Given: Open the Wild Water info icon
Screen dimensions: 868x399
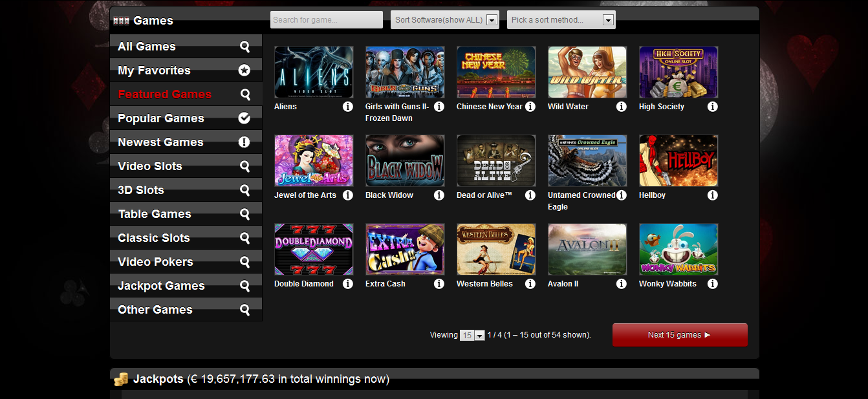Looking at the screenshot, I should 622,107.
